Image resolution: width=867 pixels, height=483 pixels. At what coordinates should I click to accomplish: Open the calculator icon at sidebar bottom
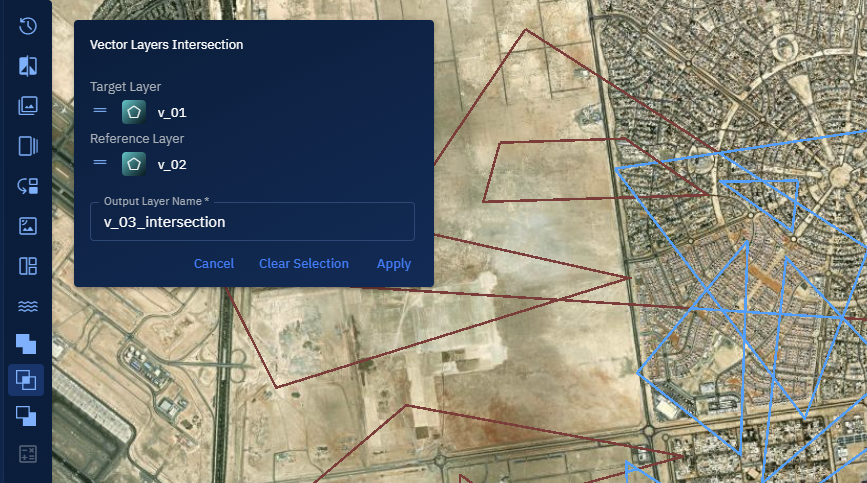27,454
